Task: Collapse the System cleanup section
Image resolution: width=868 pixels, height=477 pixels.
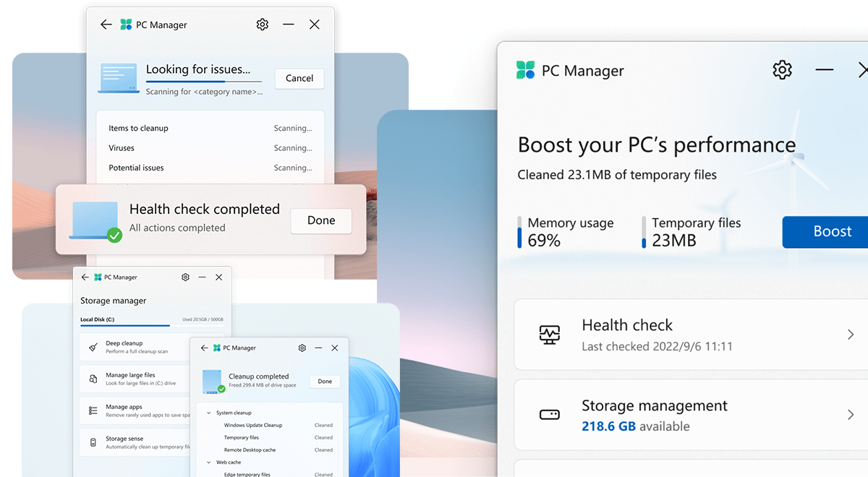Action: [x=208, y=413]
